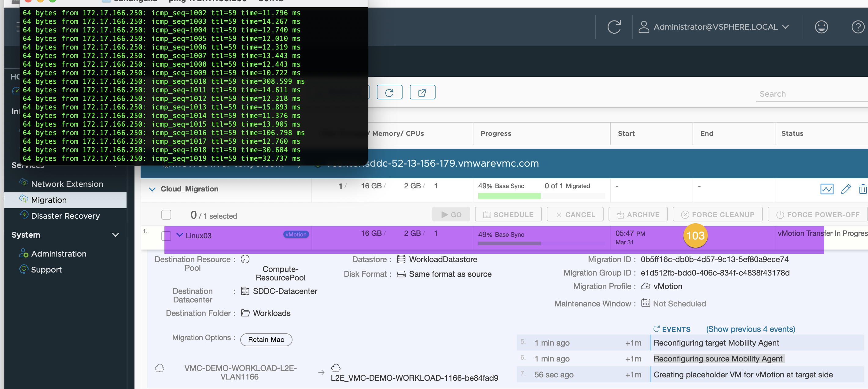Click the Disk Format icon beside Same format as source
This screenshot has height=389, width=868.
pyautogui.click(x=401, y=274)
